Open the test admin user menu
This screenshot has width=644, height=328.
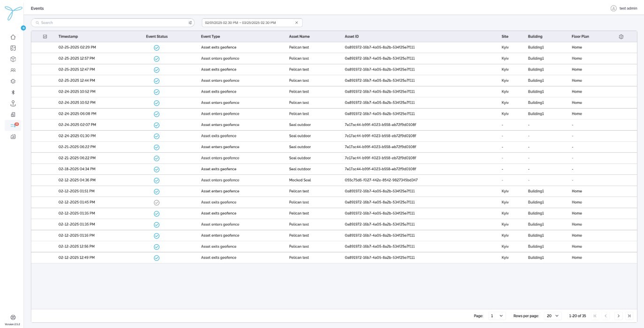[x=623, y=8]
